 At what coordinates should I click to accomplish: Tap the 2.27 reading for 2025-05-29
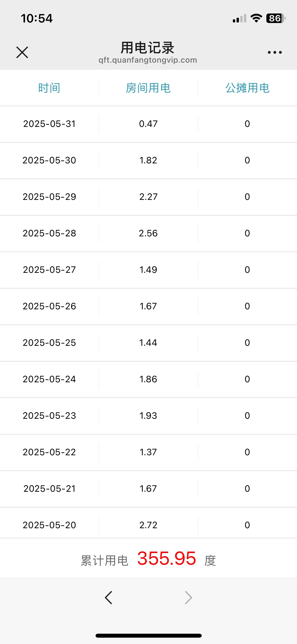148,197
